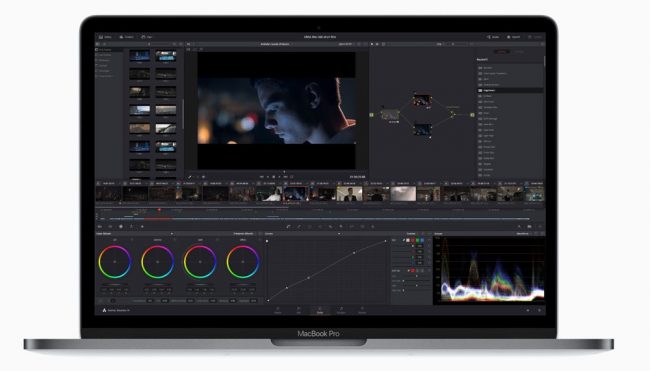Switch to the Edit page
650x371 pixels.
pos(298,310)
